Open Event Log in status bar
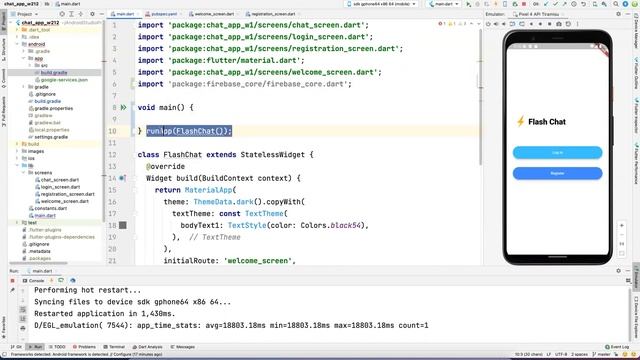 pos(617,347)
